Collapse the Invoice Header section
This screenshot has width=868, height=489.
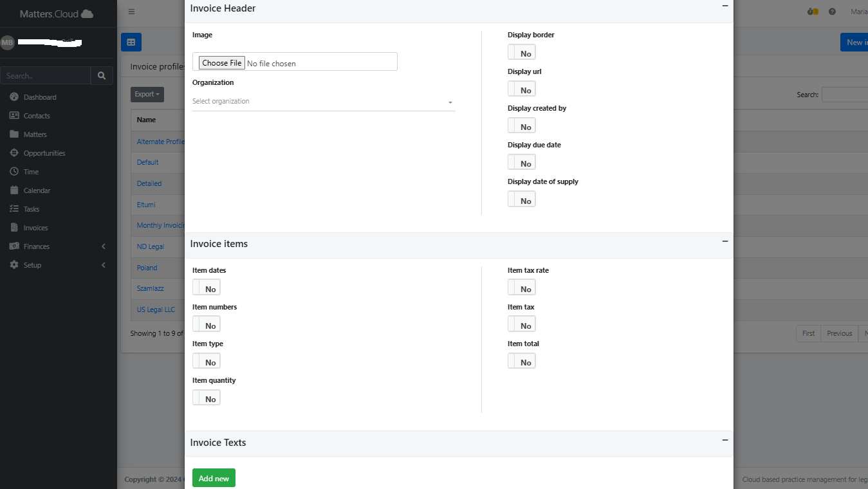[x=725, y=6]
